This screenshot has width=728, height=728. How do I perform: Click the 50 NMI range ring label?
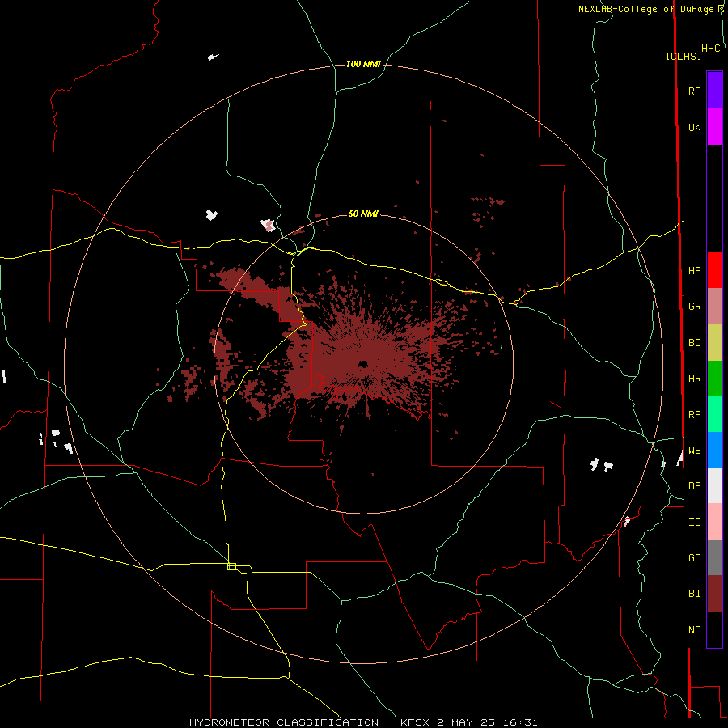[363, 214]
